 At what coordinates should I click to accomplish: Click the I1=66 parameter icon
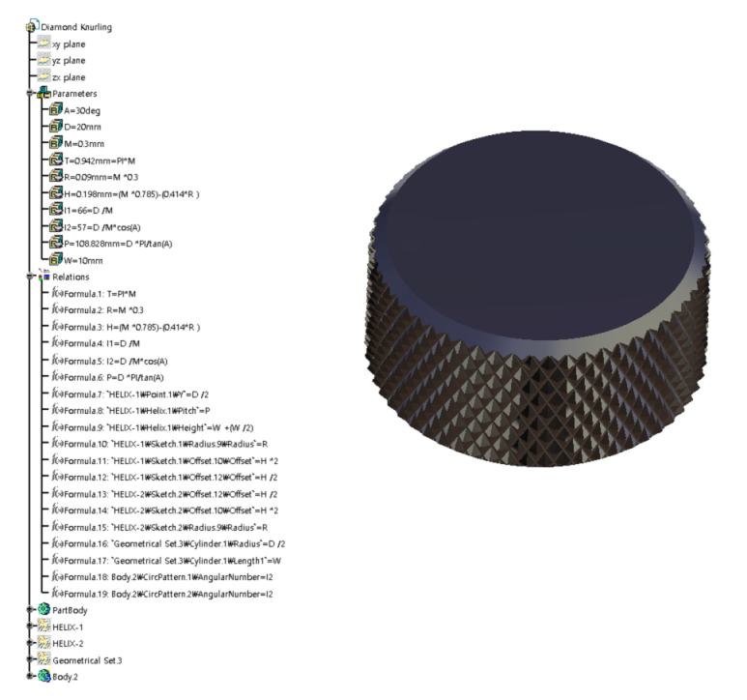pos(56,210)
